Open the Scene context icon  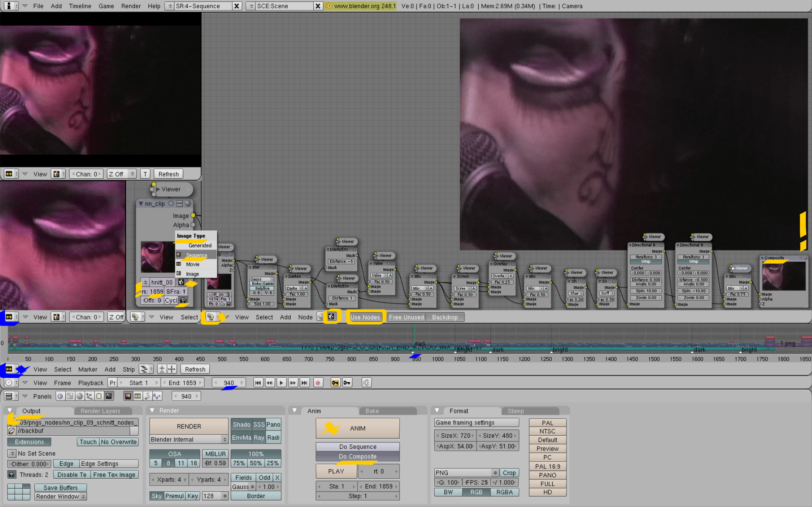(109, 396)
